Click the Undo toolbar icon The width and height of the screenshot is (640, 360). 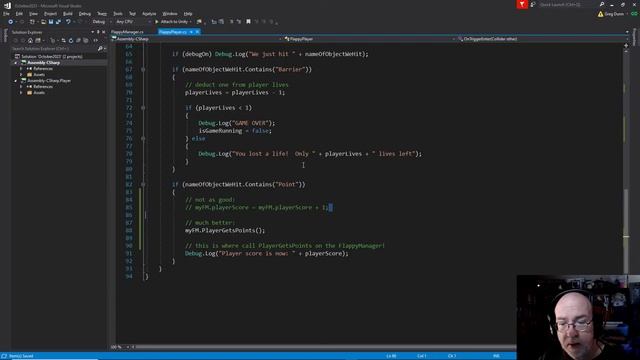click(x=68, y=22)
